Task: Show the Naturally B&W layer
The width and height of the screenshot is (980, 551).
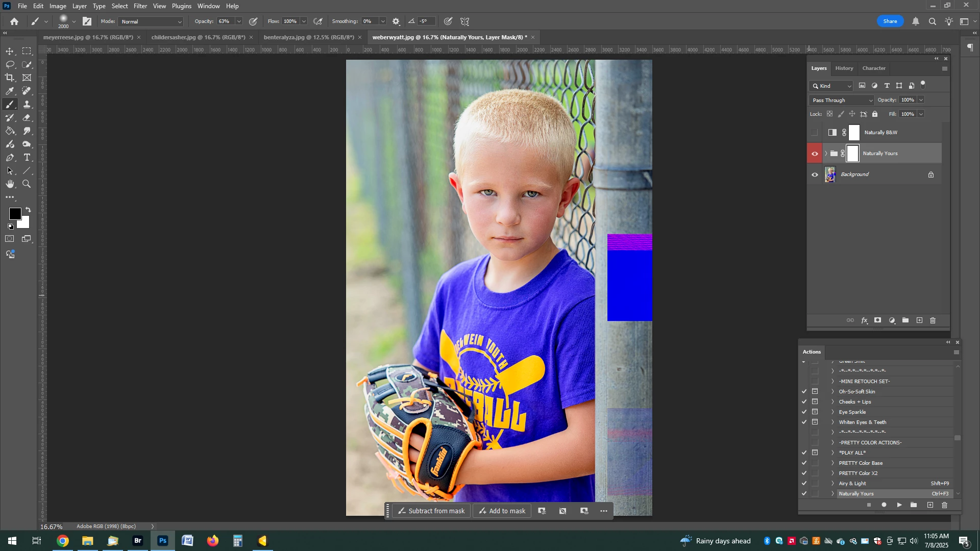Action: point(815,133)
